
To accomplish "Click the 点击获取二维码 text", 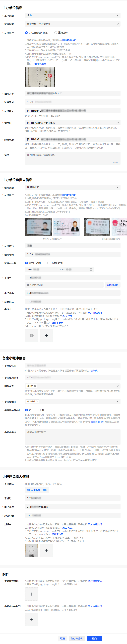I will pyautogui.click(x=39, y=490).
